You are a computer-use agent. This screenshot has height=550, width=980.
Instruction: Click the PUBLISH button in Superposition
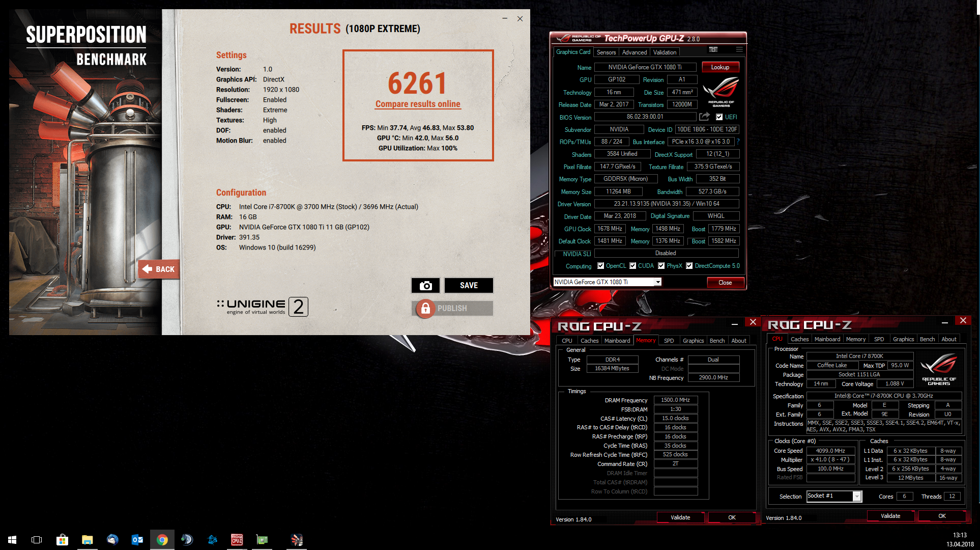[x=452, y=308]
